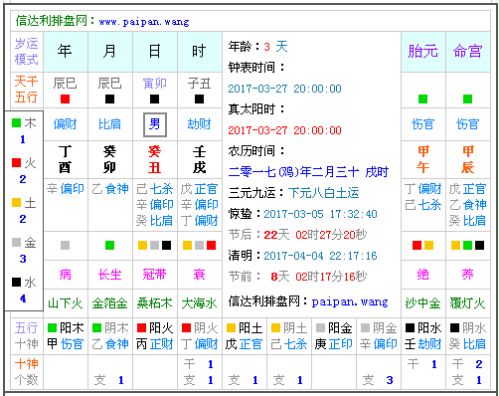Click the pink 长生 stage label

pos(110,275)
